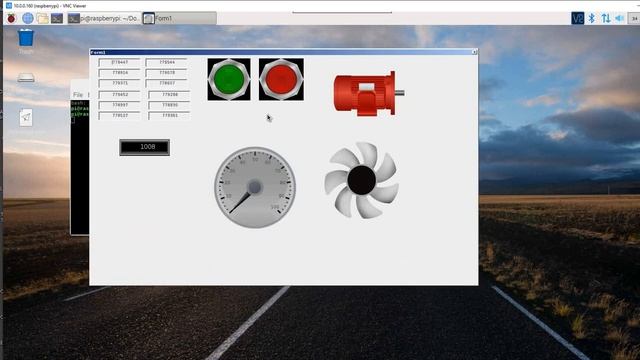The height and width of the screenshot is (360, 640).
Task: Click the top-left numeric field in Form1
Action: click(x=119, y=62)
